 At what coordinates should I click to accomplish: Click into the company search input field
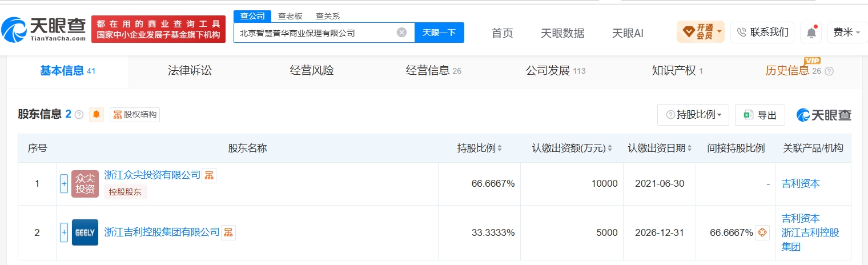coord(317,33)
